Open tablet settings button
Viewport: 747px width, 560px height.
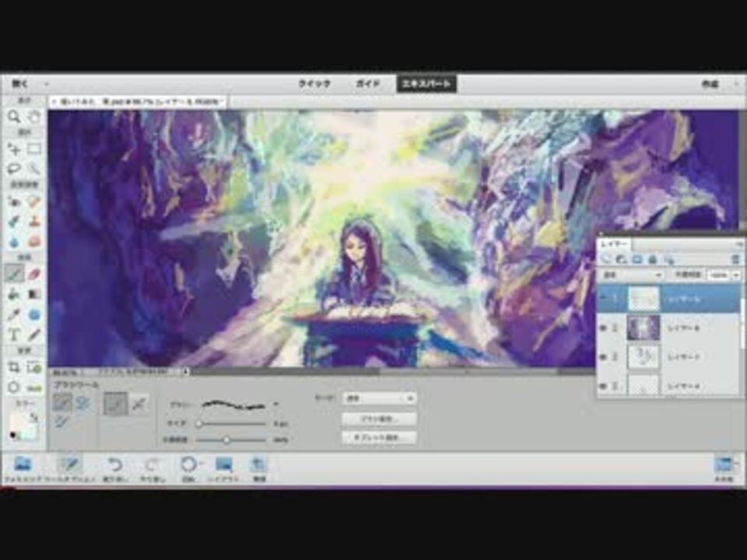click(379, 437)
